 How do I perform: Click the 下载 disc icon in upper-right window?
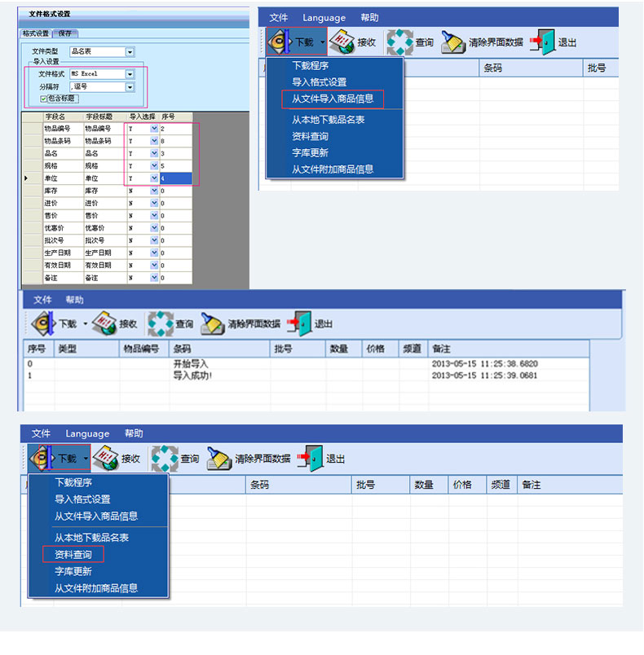click(279, 42)
